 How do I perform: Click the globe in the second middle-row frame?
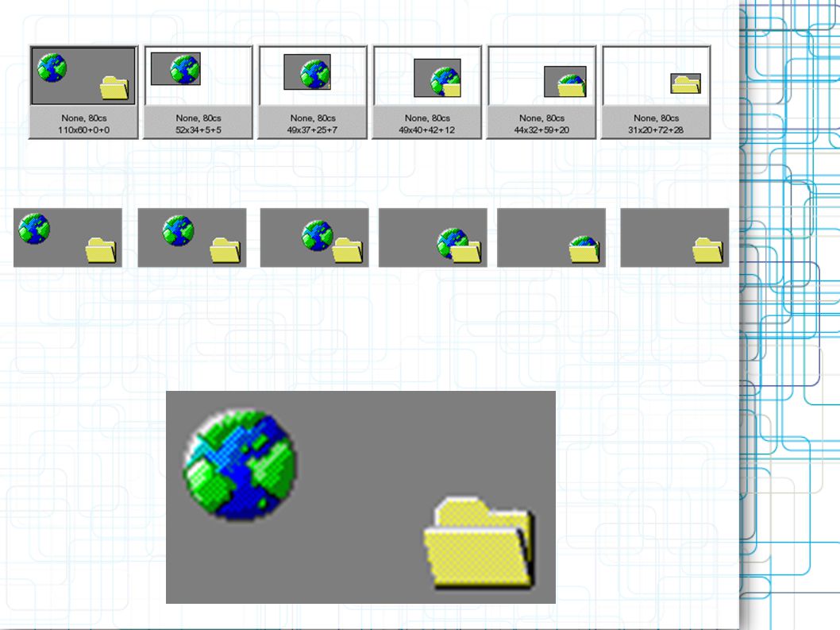178,230
